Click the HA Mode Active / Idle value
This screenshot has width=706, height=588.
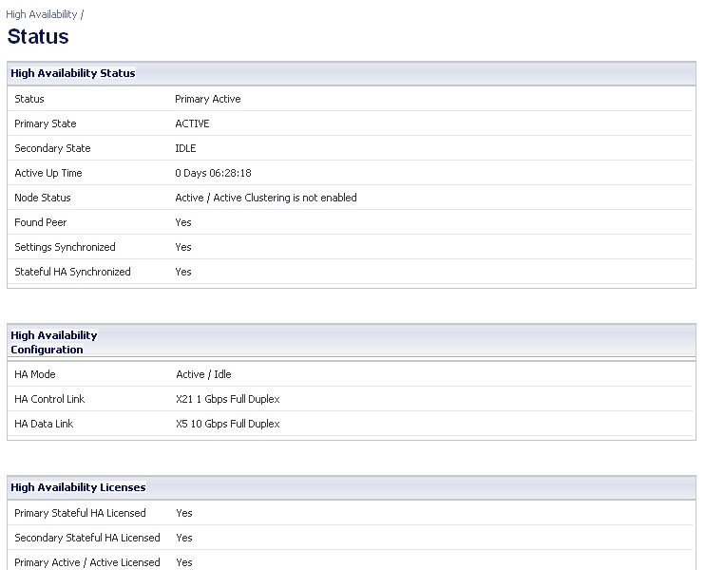coord(203,374)
